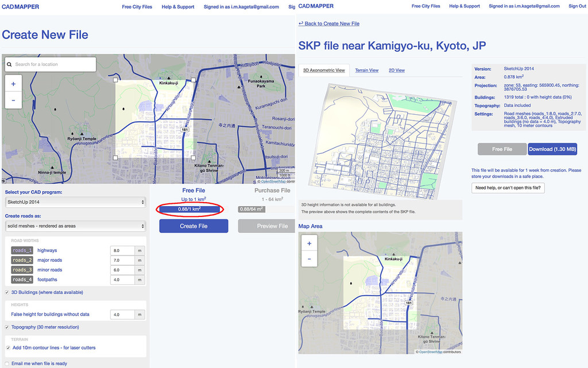The height and width of the screenshot is (368, 588).
Task: Click the Create File button
Action: (x=194, y=226)
